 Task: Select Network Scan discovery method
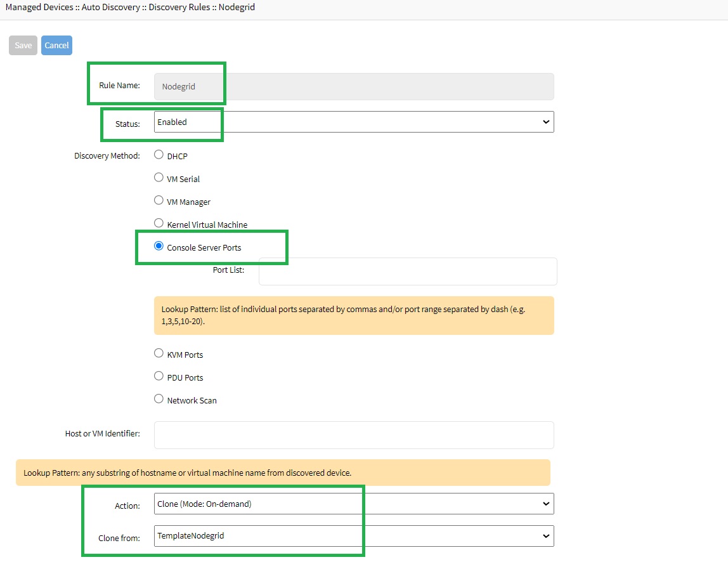coord(159,398)
